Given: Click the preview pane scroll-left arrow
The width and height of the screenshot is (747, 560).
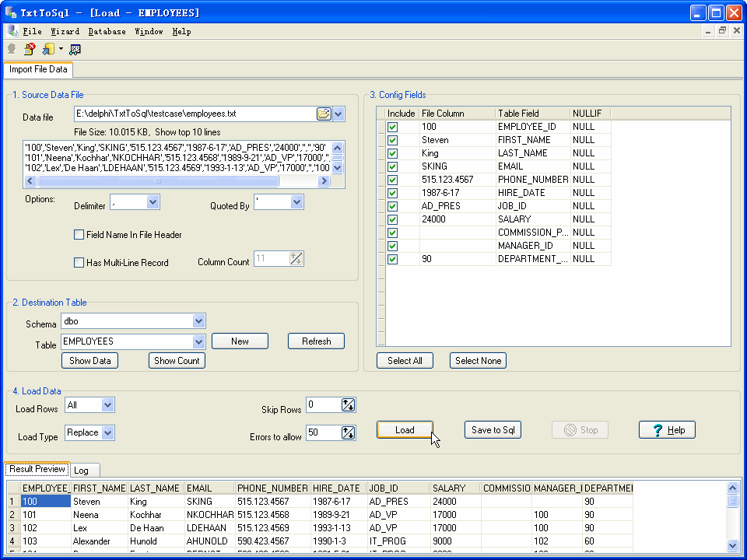Looking at the screenshot, I should tap(30, 181).
